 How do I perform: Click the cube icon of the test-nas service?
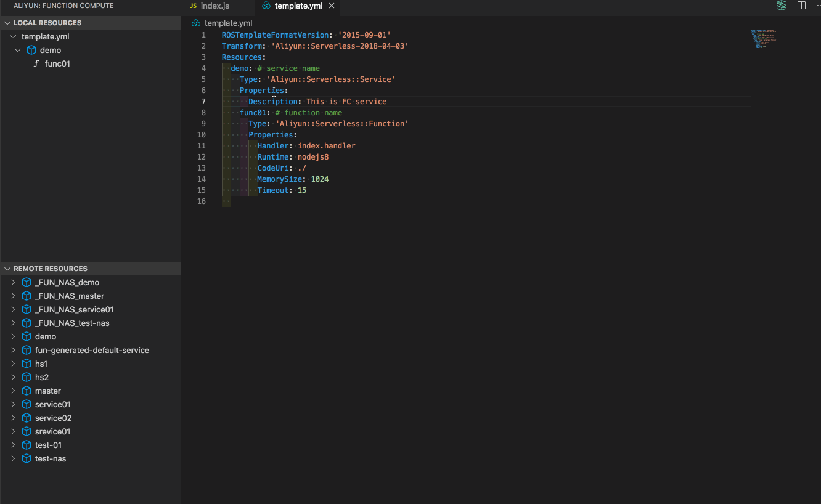(x=27, y=458)
